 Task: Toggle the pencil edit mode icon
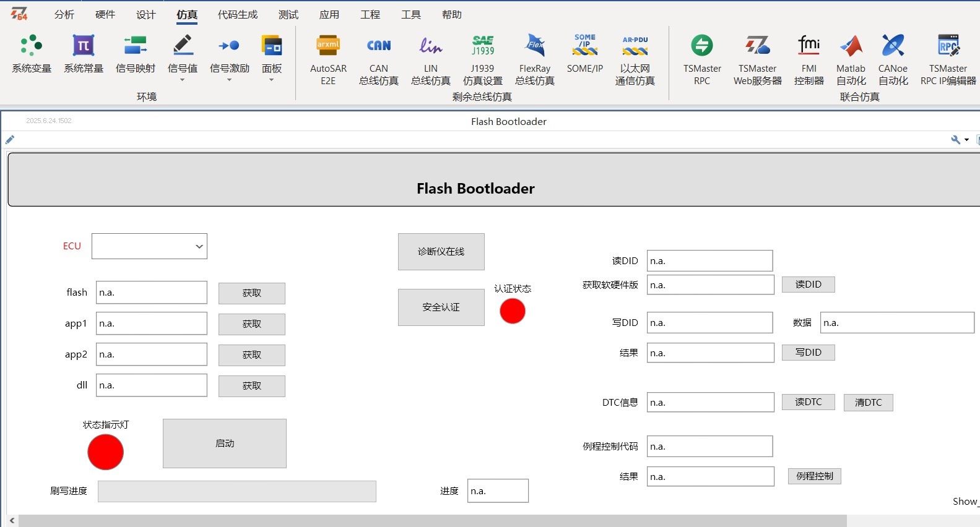10,140
